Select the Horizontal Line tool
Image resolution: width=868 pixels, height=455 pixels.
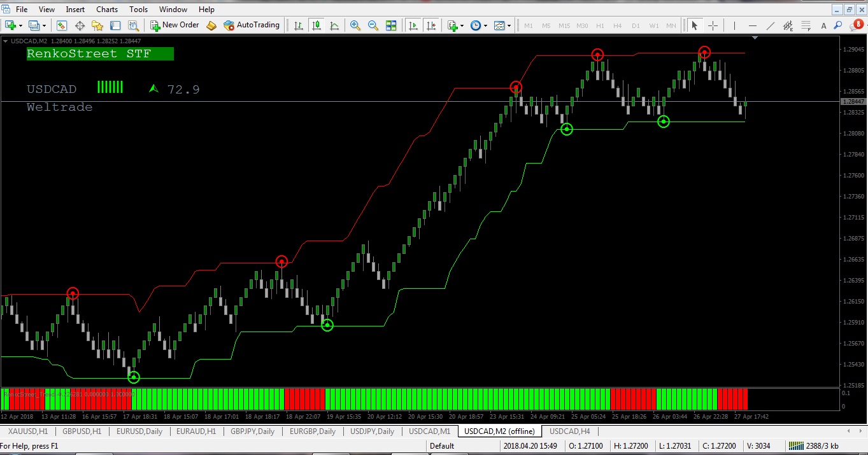point(753,25)
